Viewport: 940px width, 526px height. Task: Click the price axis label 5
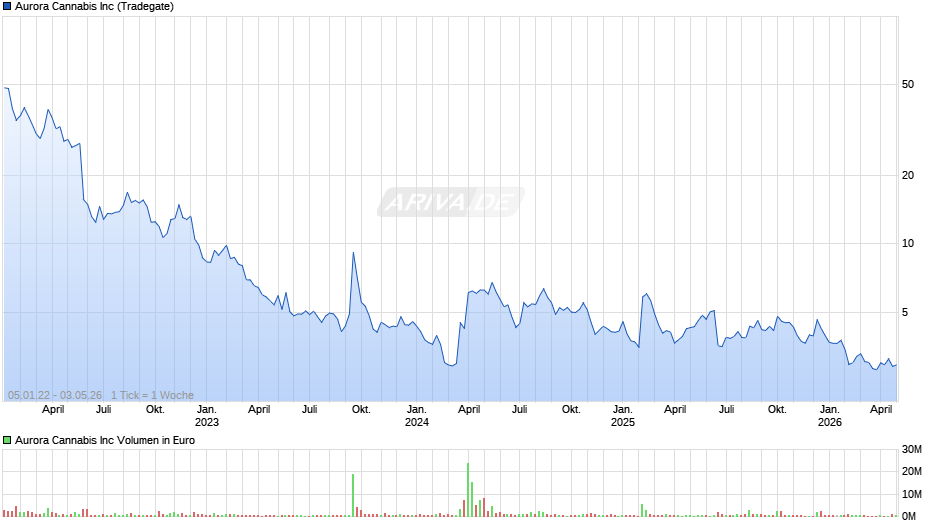[x=905, y=312]
